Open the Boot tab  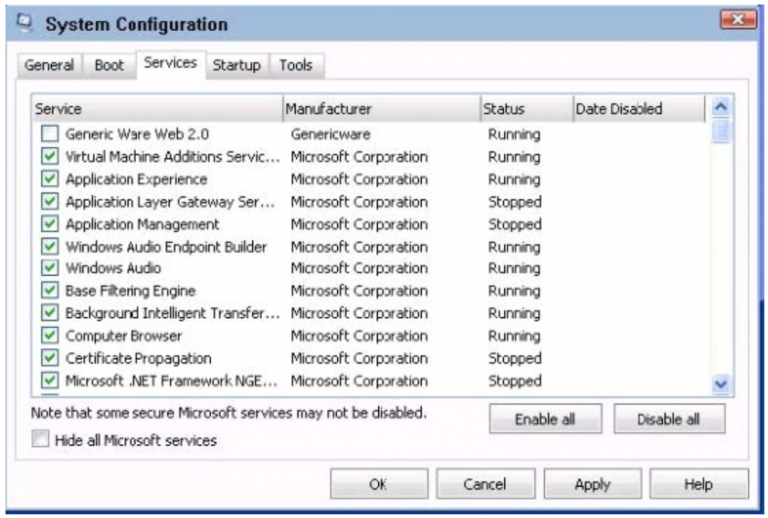pyautogui.click(x=109, y=65)
